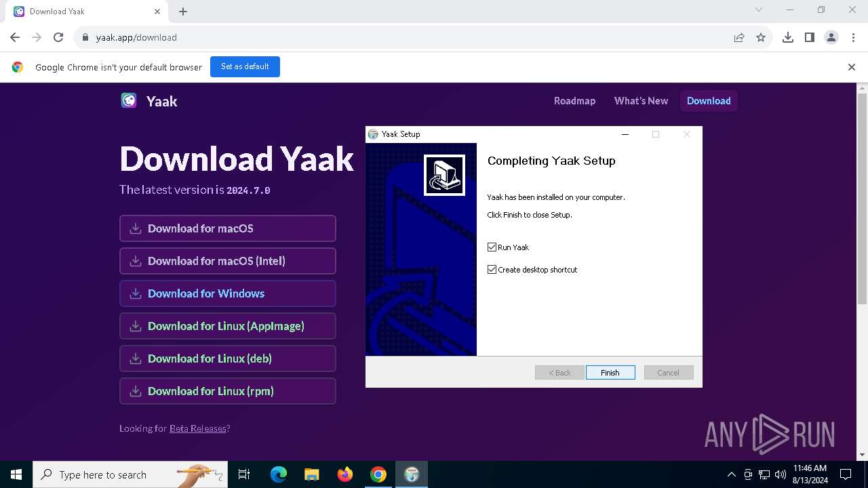Open the network icon in system tray

click(764, 474)
